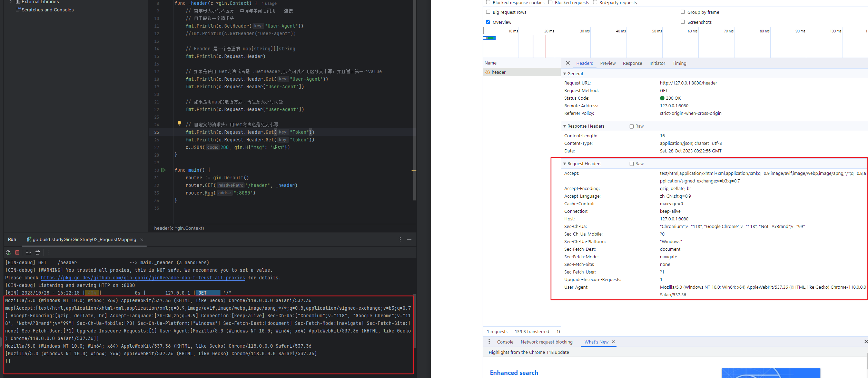The image size is (868, 378).
Task: Open the gin trust-all-proxies readme link
Action: 143,278
